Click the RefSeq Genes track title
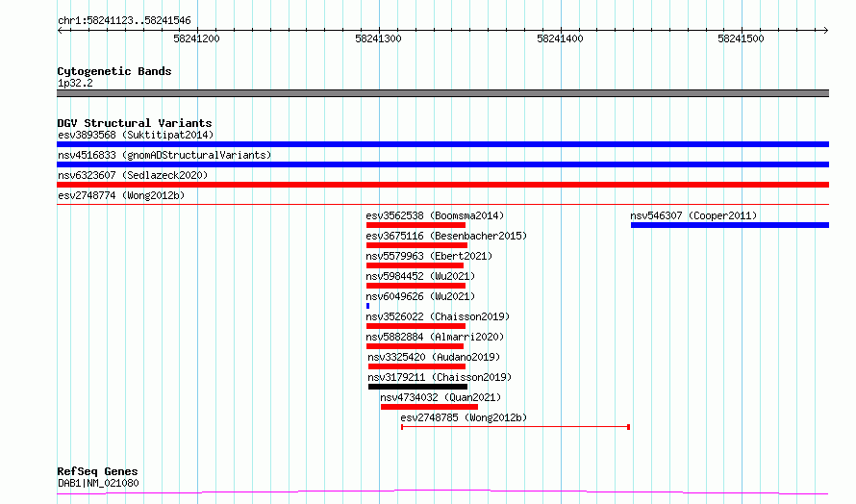The width and height of the screenshot is (856, 504). [97, 471]
